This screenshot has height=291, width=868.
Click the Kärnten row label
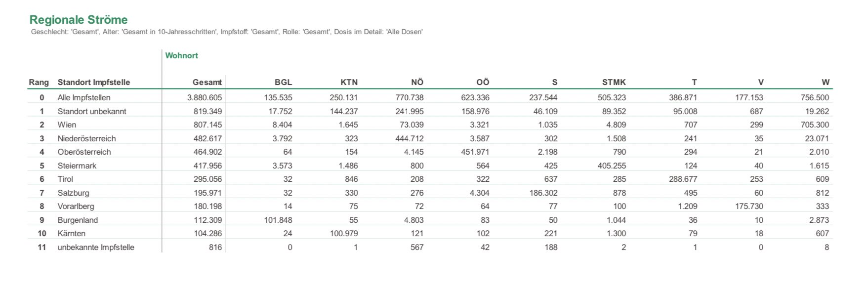(71, 233)
